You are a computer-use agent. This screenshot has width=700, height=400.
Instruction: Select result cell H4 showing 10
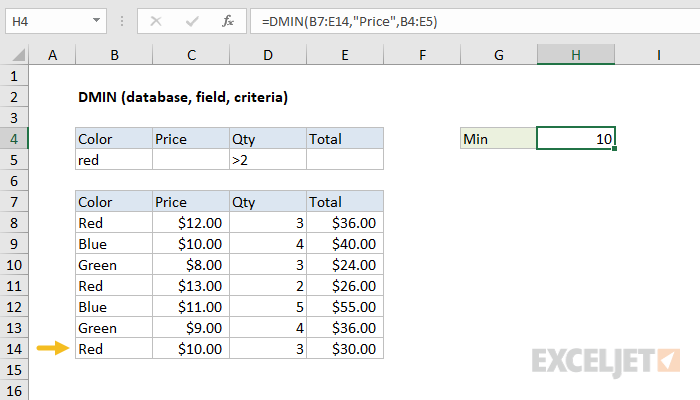(x=576, y=138)
